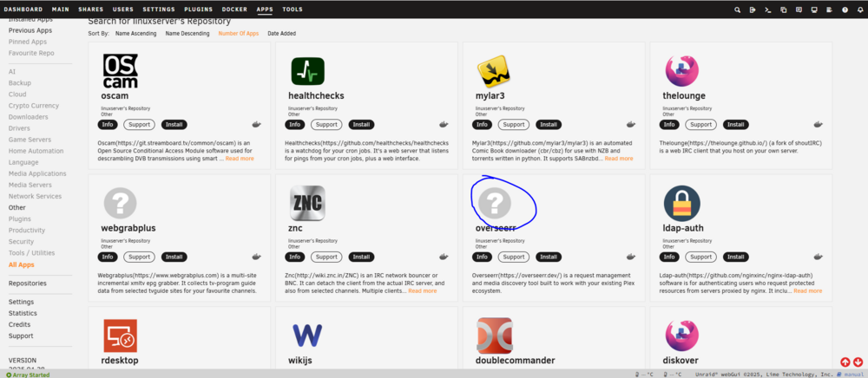Viewport: 868px width, 378px height.
Task: Open Repositories in the sidebar
Action: pos(28,283)
